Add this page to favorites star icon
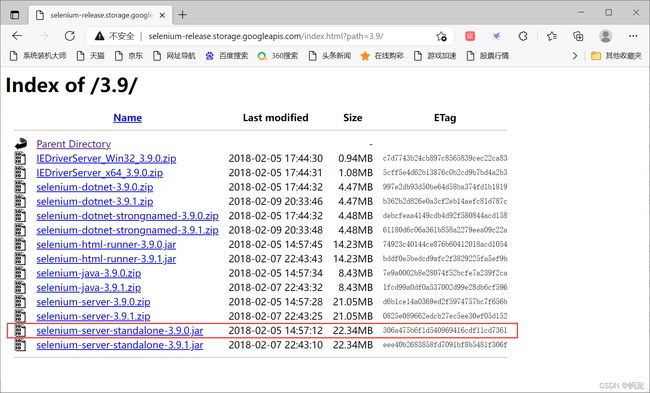 pyautogui.click(x=441, y=36)
